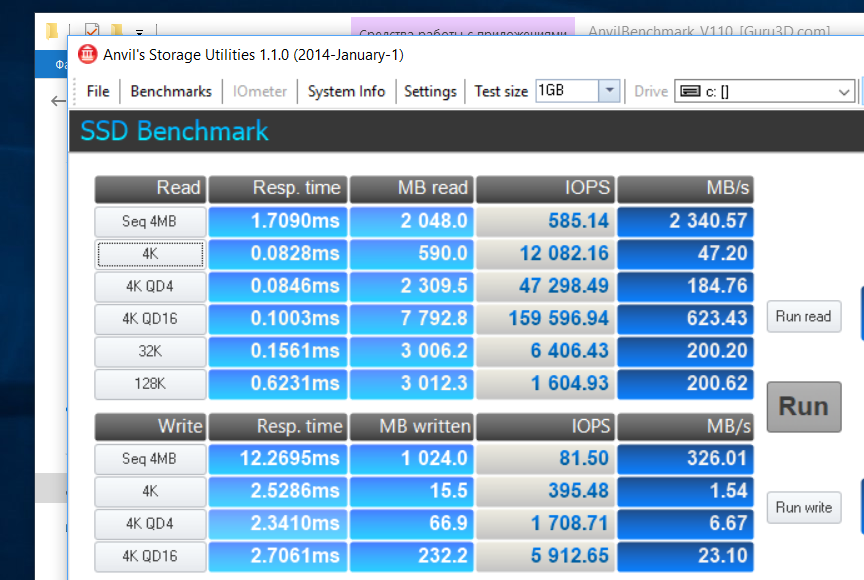Run the write Seq 4MB test
The image size is (864, 580).
pyautogui.click(x=150, y=459)
